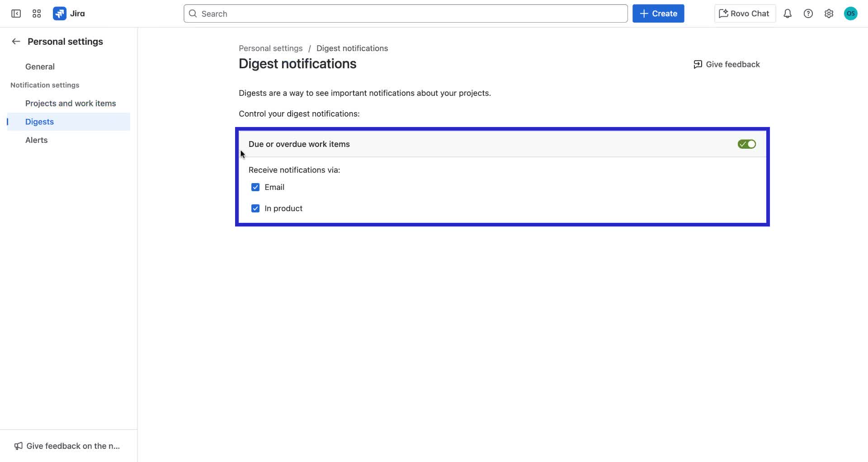Click the Jira logo
The width and height of the screenshot is (868, 462).
[x=69, y=14]
